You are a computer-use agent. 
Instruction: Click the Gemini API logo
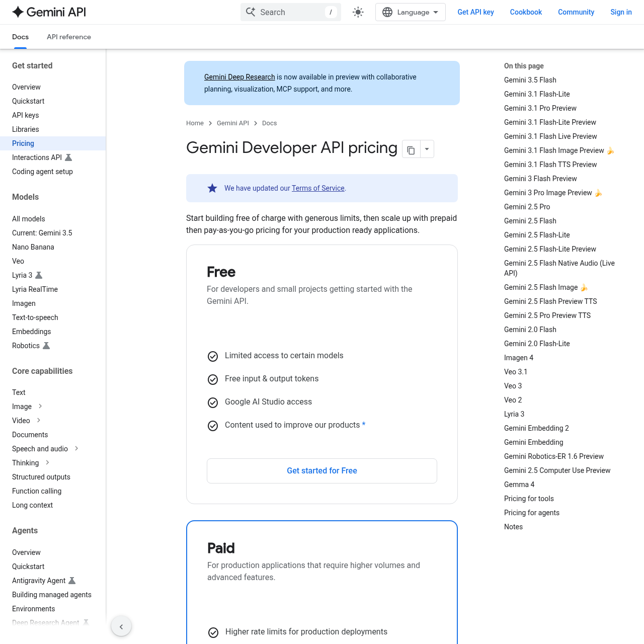coord(49,12)
